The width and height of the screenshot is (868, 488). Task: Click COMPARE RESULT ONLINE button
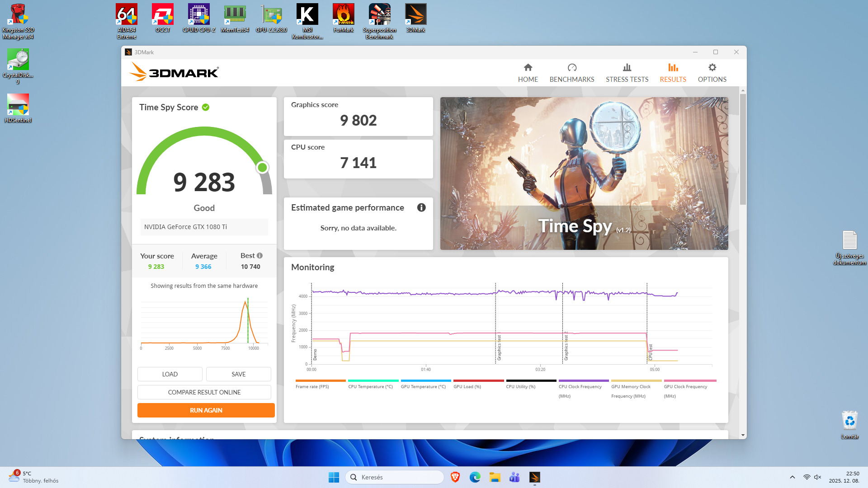click(204, 392)
